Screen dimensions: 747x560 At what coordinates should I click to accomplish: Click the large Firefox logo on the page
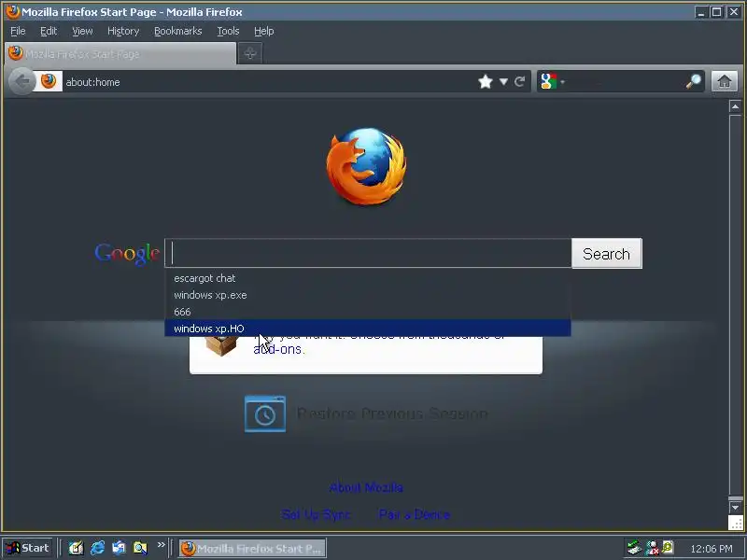pos(366,166)
